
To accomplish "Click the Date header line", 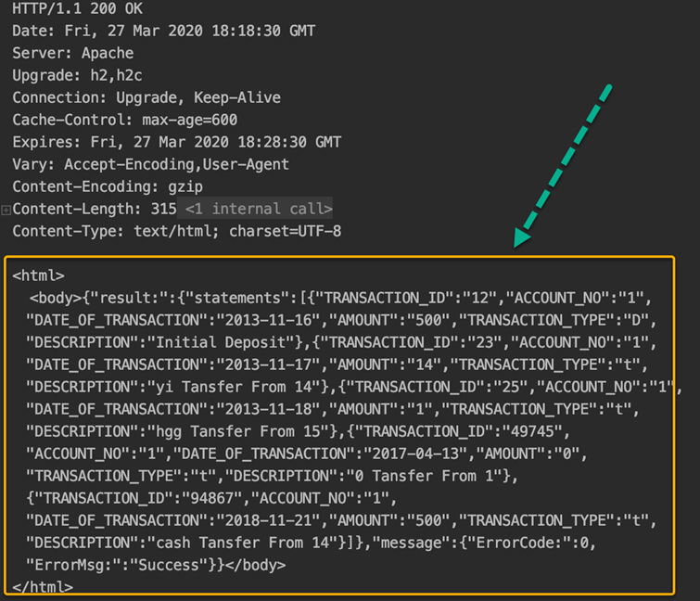I will pos(164,31).
